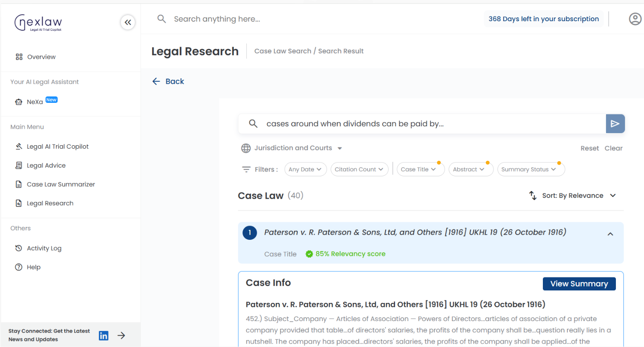The height and width of the screenshot is (347, 644).
Task: Click Case Law Search breadcrumb
Action: click(x=283, y=51)
